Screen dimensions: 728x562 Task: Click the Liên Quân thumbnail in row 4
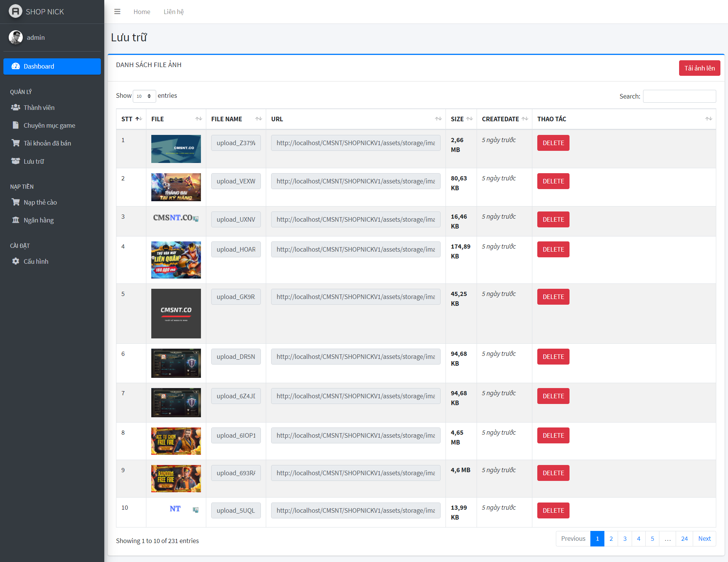(176, 260)
